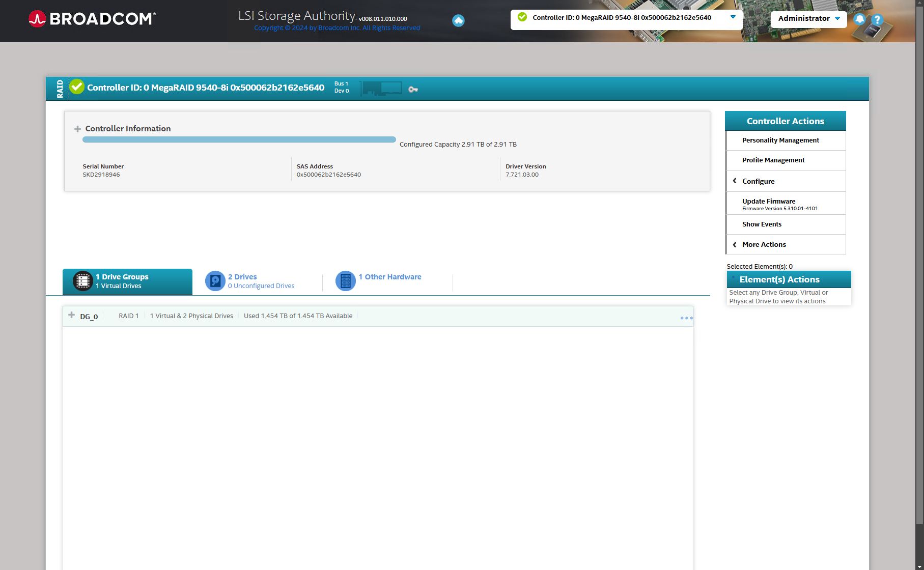Click the Other Hardware enclosure icon
The image size is (924, 570).
[345, 281]
